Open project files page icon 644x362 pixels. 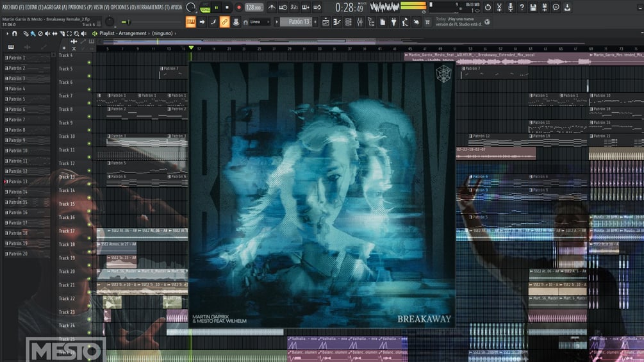point(383,22)
